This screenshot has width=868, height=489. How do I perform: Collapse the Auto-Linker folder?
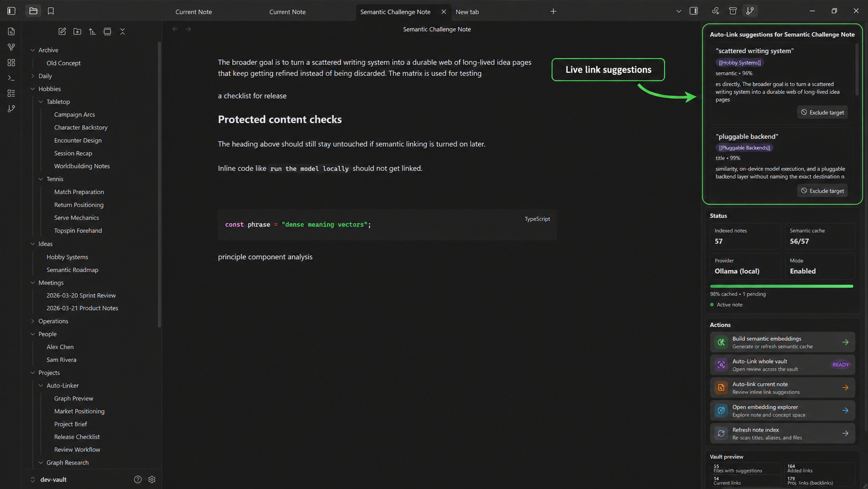(41, 386)
